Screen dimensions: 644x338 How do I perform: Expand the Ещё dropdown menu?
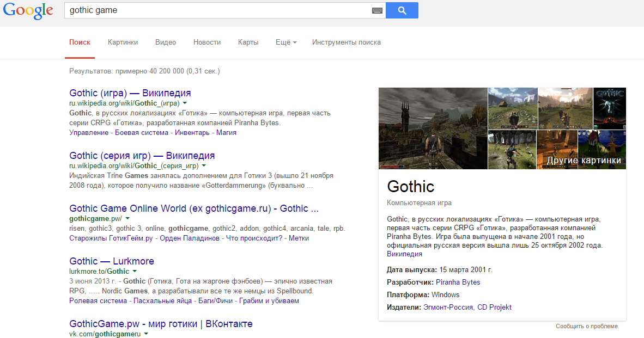pos(286,42)
